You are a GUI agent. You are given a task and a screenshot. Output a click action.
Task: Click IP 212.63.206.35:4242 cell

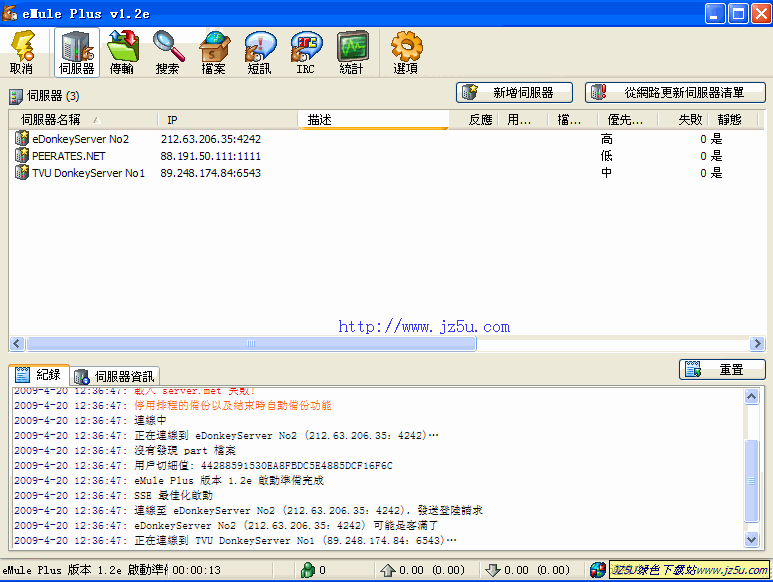pyautogui.click(x=211, y=139)
